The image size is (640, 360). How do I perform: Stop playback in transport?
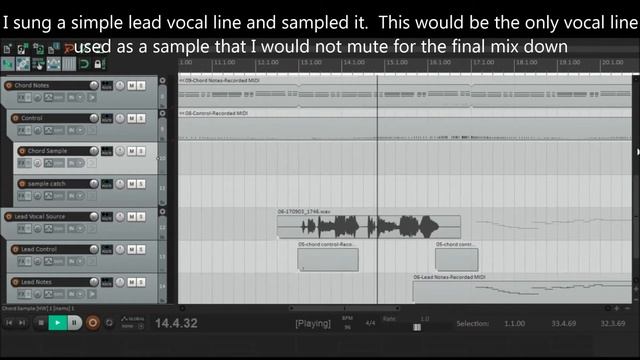point(41,323)
